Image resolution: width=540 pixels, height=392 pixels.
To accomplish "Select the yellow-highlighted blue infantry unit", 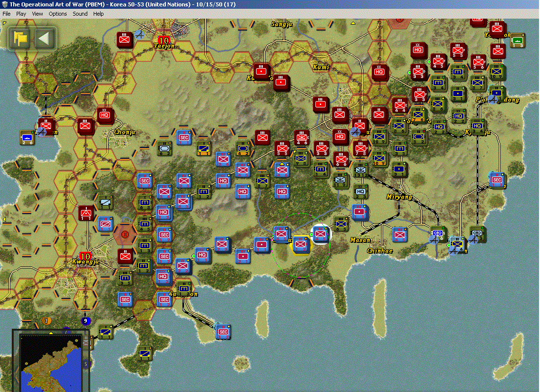I will click(x=301, y=244).
